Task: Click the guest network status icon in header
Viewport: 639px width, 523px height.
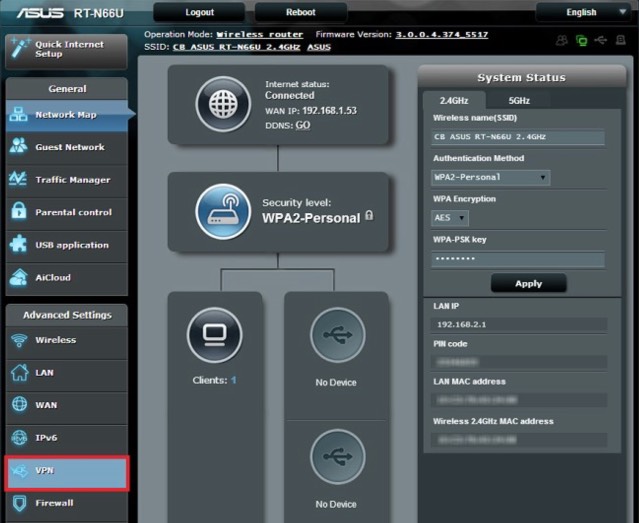Action: pyautogui.click(x=562, y=40)
